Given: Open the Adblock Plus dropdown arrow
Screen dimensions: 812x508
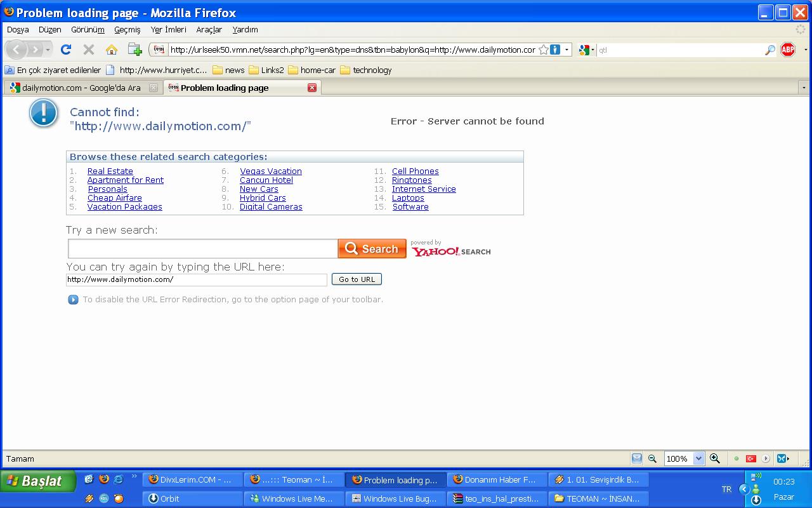Looking at the screenshot, I should (806, 50).
